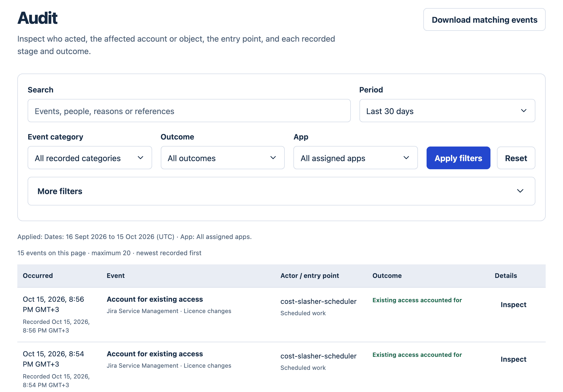Inspect the 8:54 PM event row

tap(513, 359)
